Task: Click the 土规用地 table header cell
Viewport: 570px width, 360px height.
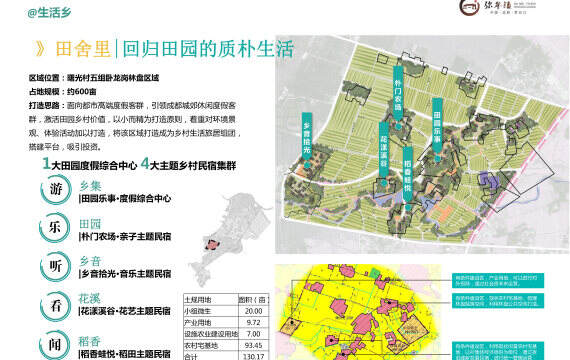Action: pos(211,300)
